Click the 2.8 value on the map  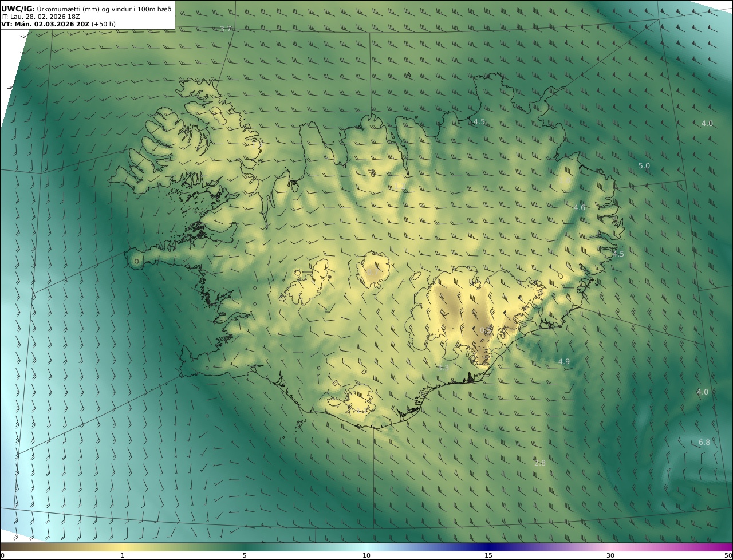pos(540,463)
